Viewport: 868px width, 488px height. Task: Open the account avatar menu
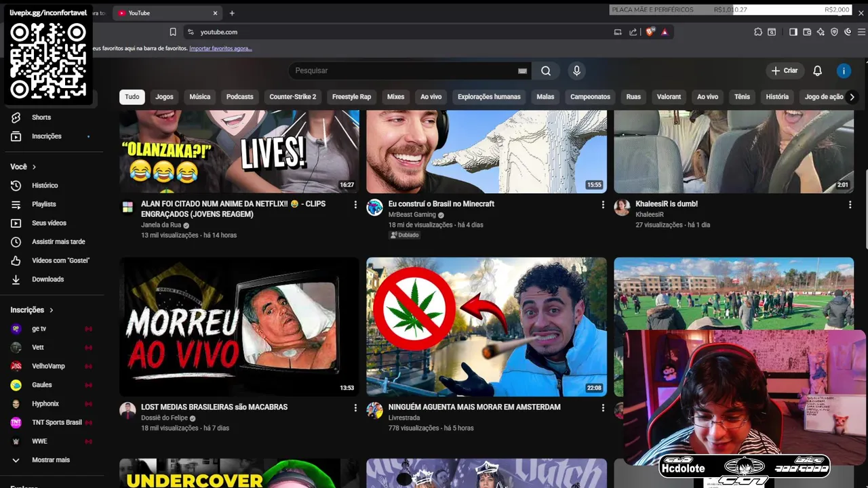(844, 70)
